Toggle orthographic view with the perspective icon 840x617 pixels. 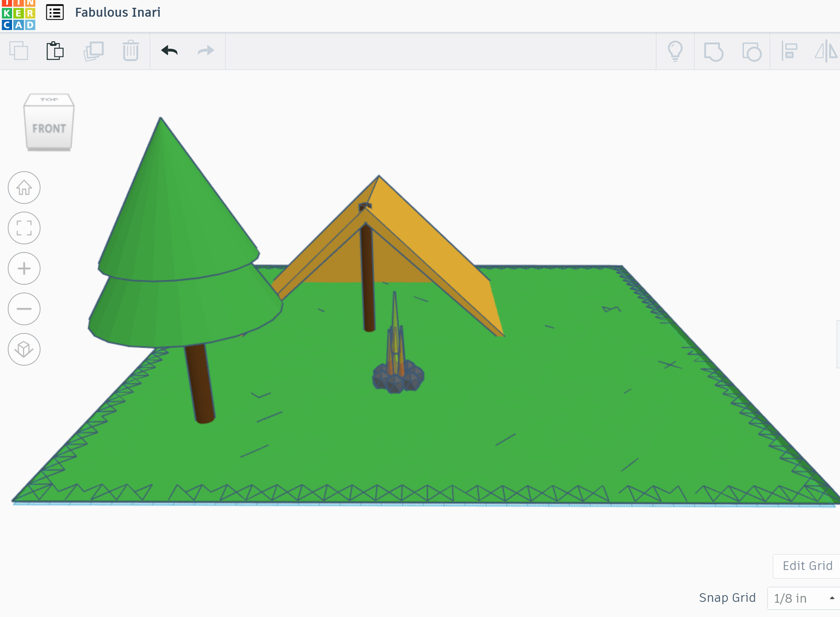[x=24, y=349]
